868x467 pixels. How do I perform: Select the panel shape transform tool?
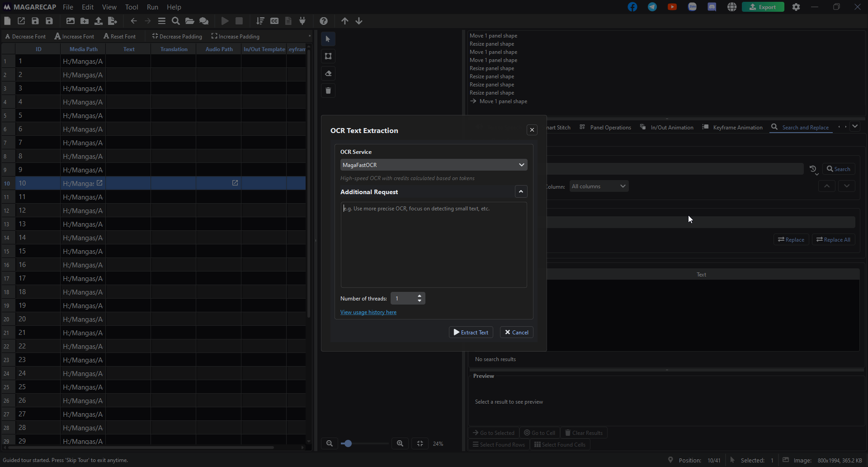(328, 56)
